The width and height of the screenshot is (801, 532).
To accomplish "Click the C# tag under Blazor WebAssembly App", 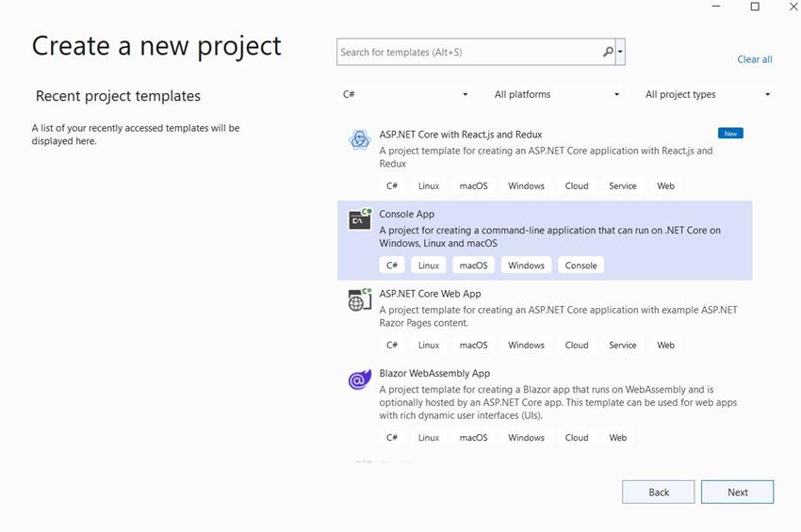I will (392, 438).
